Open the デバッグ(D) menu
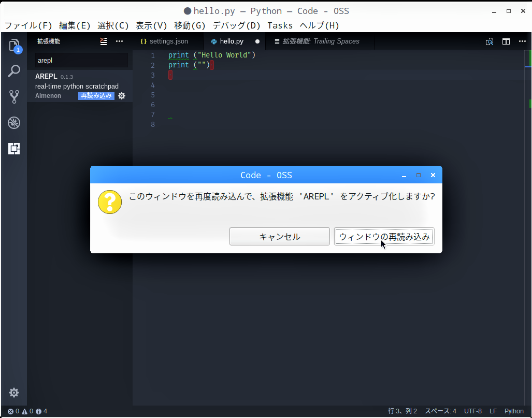 236,25
